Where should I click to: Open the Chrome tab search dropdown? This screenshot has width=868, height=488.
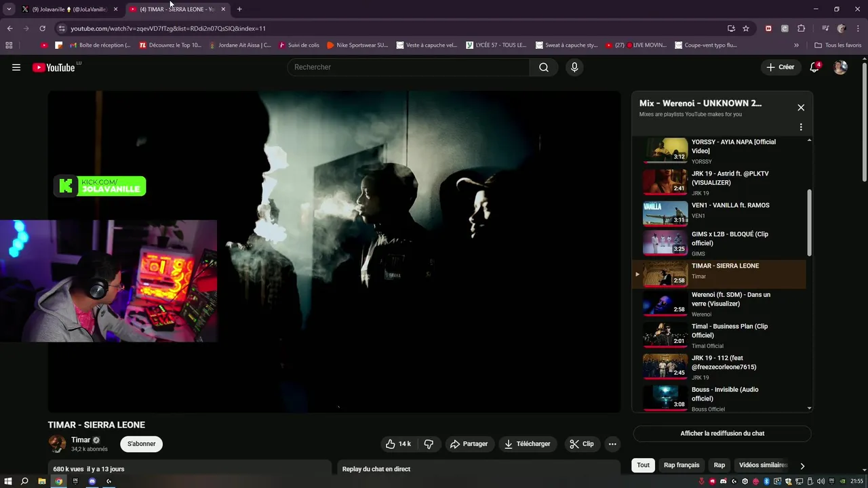tap(9, 9)
